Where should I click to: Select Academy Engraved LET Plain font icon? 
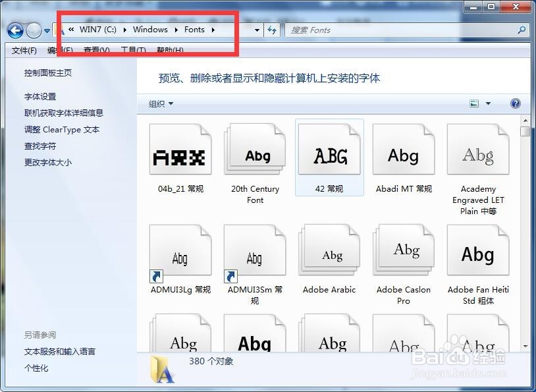(x=478, y=150)
